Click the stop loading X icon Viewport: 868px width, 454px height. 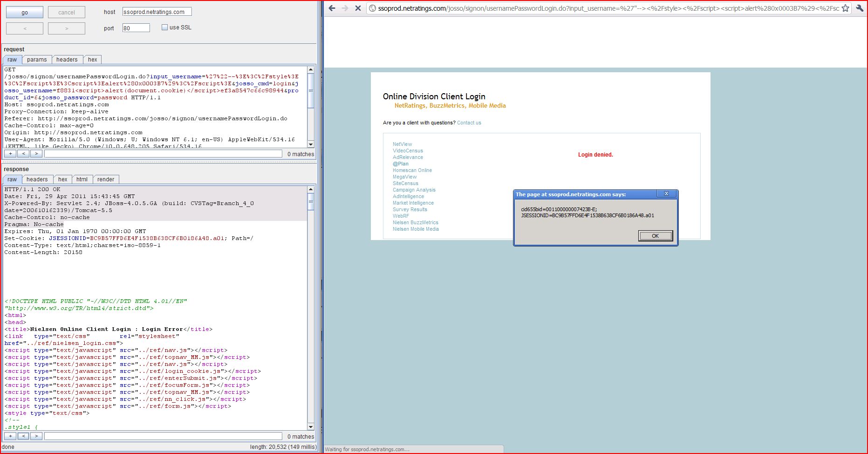click(x=357, y=8)
